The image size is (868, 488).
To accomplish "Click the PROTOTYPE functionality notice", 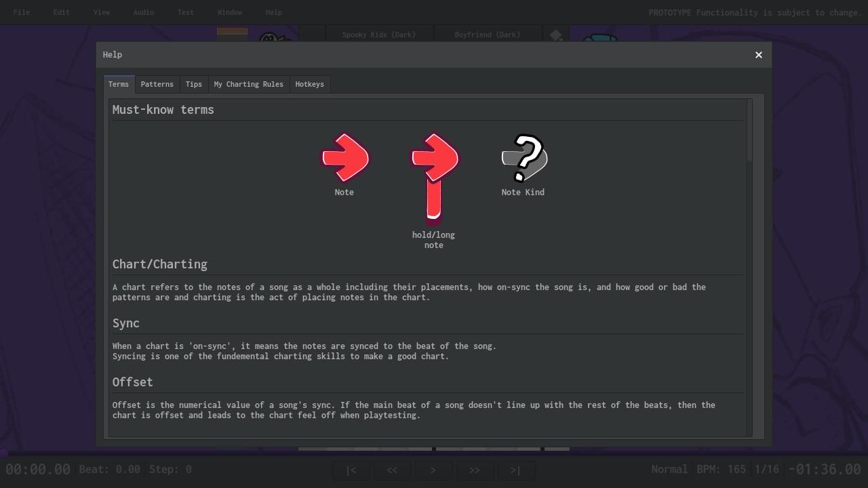I will click(755, 12).
